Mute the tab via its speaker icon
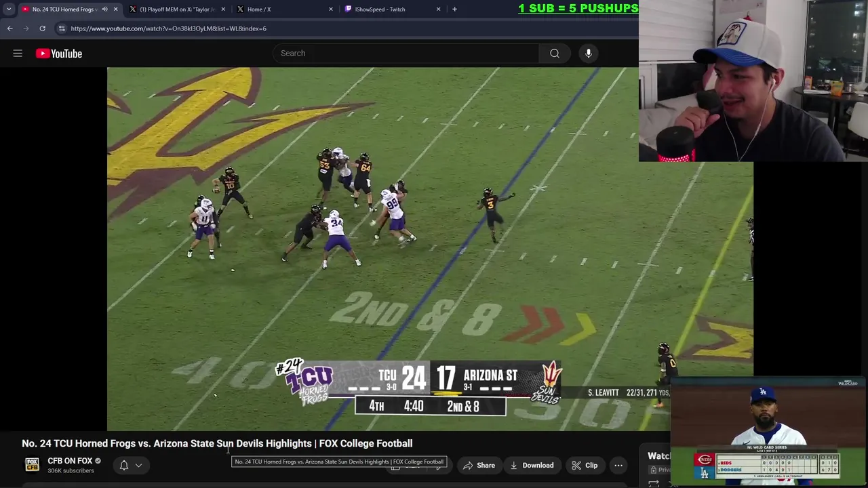 point(104,9)
